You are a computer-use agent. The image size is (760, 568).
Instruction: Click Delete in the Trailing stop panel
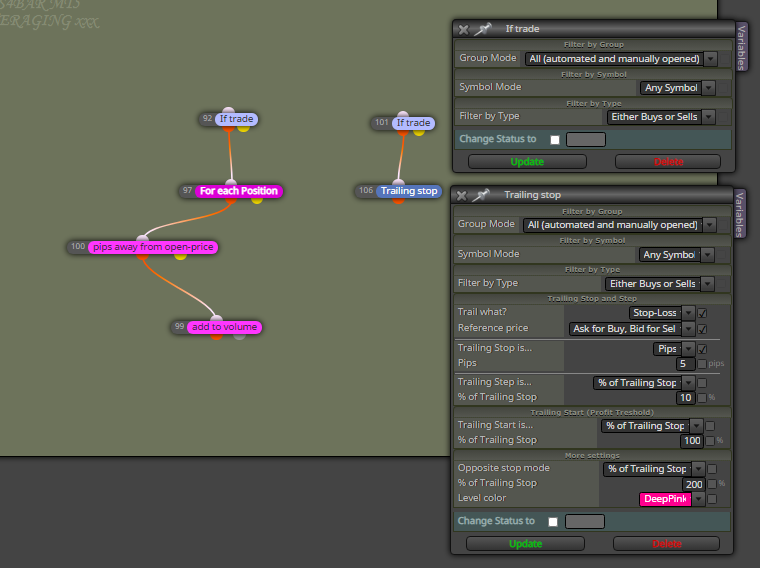pos(666,544)
